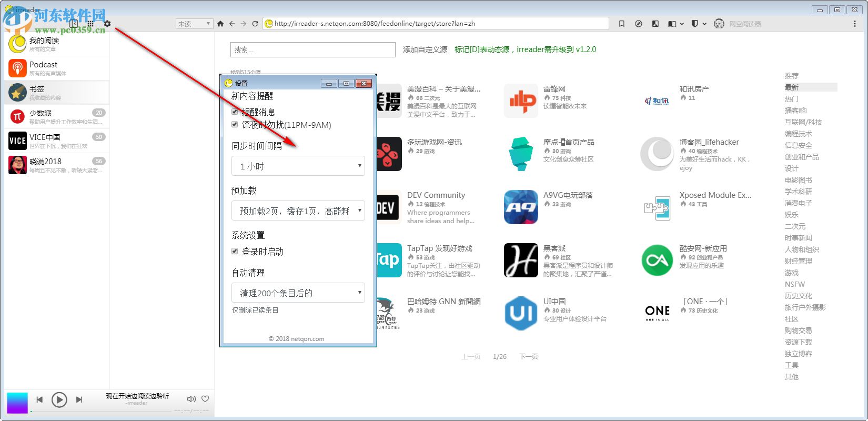Open the 少数派 feed
This screenshot has width=868, height=421.
pyautogui.click(x=57, y=117)
